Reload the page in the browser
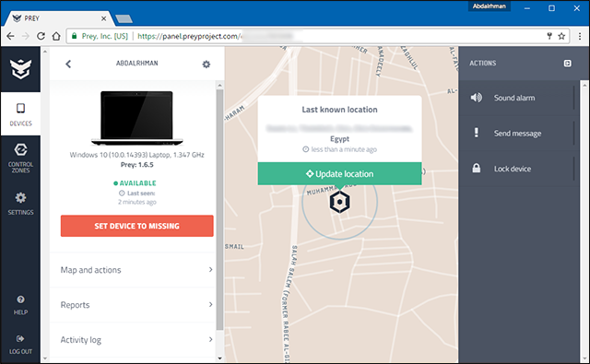The width and height of the screenshot is (590, 364). click(x=41, y=36)
